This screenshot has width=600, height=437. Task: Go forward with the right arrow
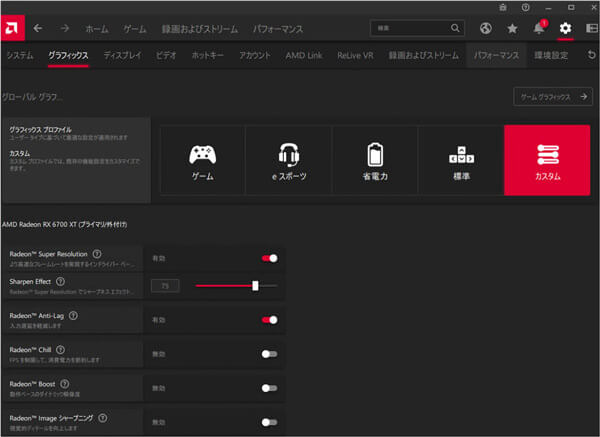pyautogui.click(x=65, y=28)
